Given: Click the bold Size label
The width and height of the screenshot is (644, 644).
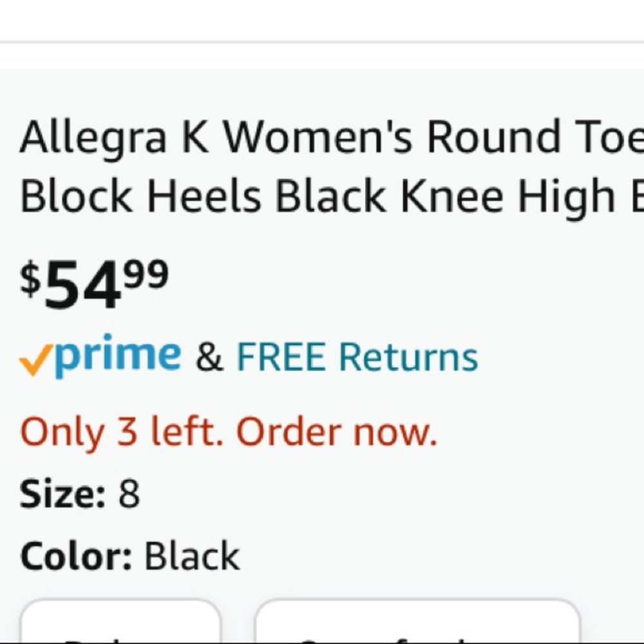Looking at the screenshot, I should [62, 495].
